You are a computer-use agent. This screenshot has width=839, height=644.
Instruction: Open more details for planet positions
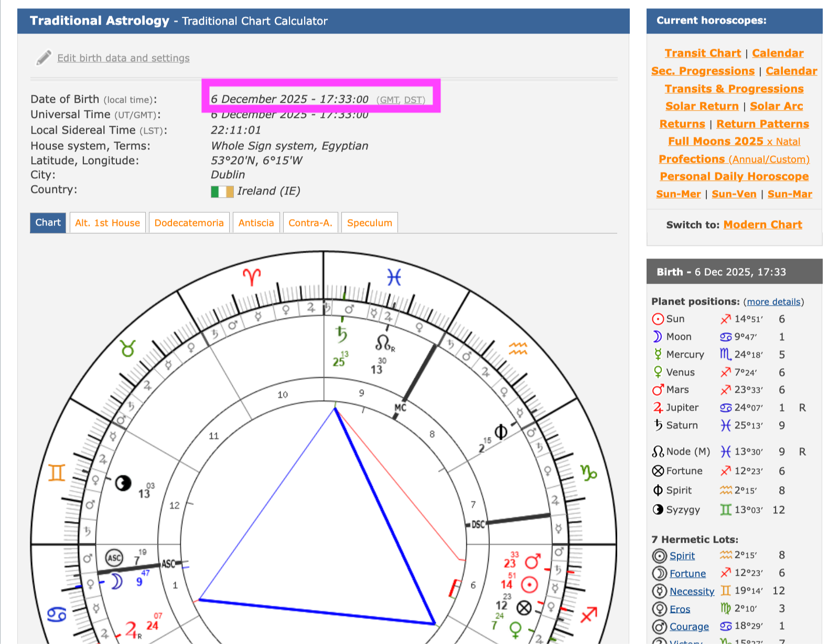pyautogui.click(x=773, y=302)
